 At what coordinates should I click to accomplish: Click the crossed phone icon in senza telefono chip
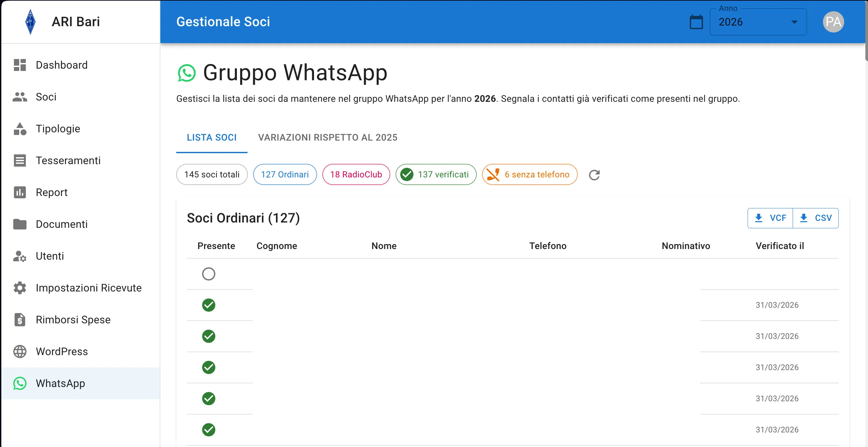(493, 174)
